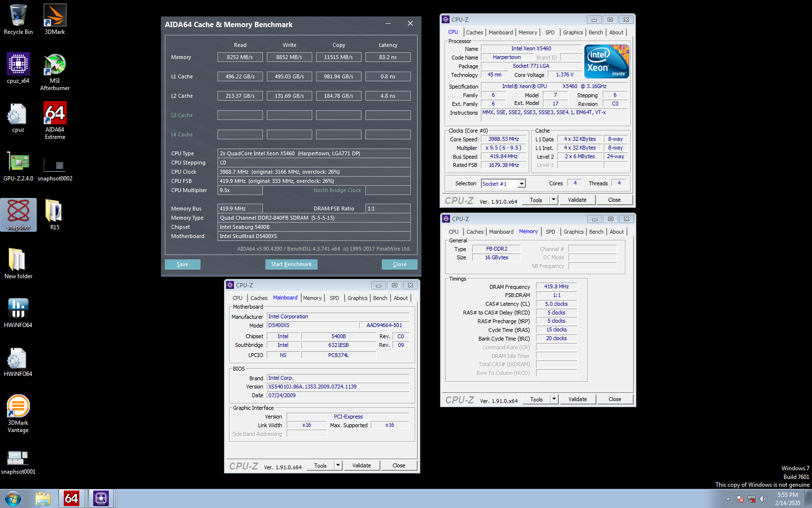Image resolution: width=812 pixels, height=508 pixels.
Task: Switch to AIDA64 in the taskbar
Action: coord(72,498)
